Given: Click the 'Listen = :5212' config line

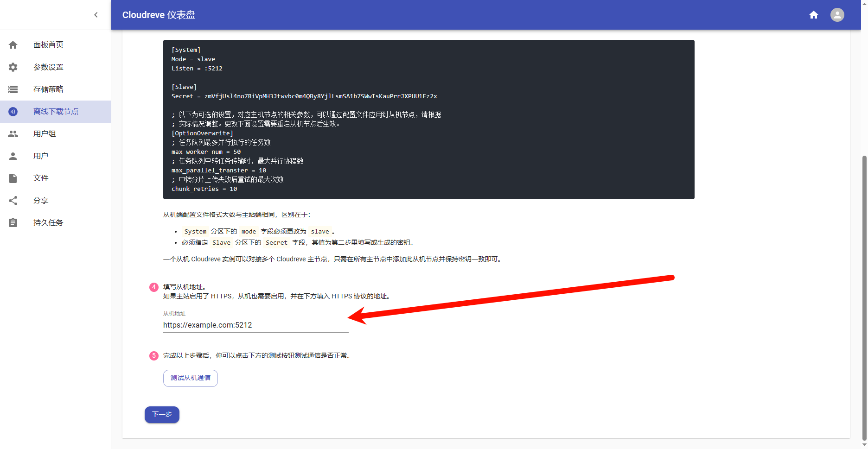Looking at the screenshot, I should pyautogui.click(x=197, y=69).
